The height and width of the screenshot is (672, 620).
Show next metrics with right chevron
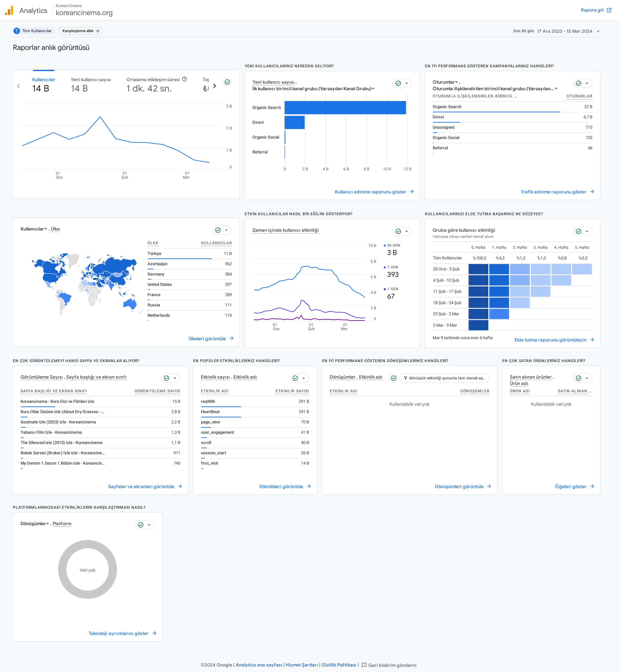(x=215, y=86)
